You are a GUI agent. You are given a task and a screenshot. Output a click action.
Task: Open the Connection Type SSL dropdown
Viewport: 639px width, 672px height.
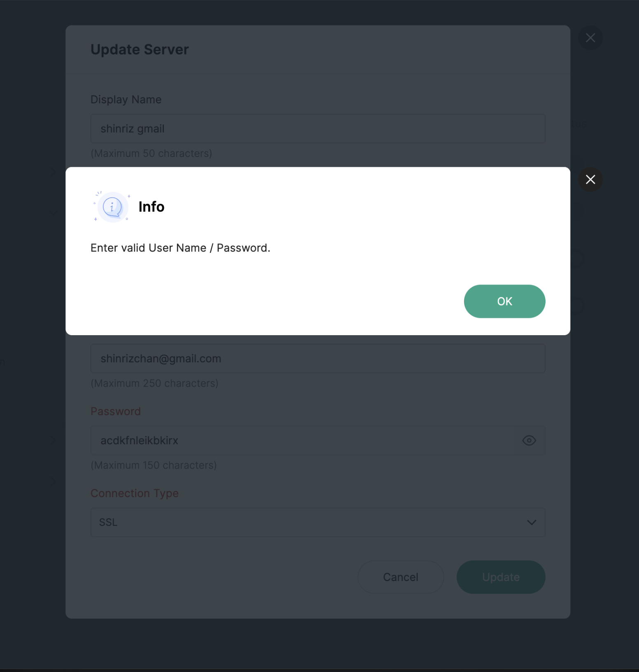click(x=317, y=522)
